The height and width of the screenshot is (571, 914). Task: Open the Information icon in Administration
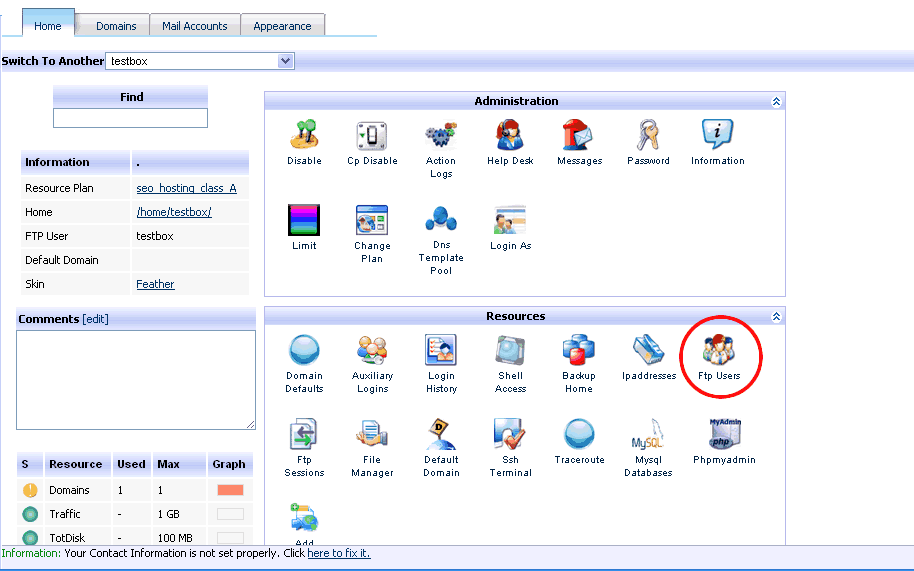718,135
